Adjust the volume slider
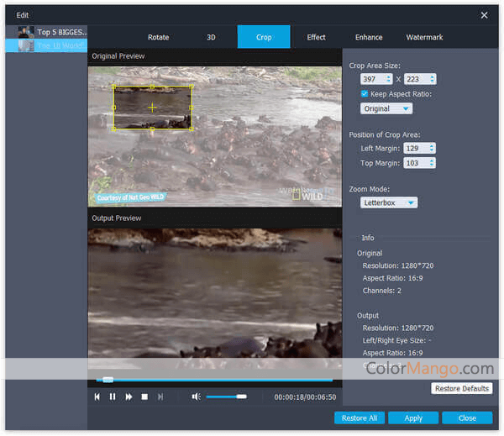The height and width of the screenshot is (436, 504). pos(227,397)
